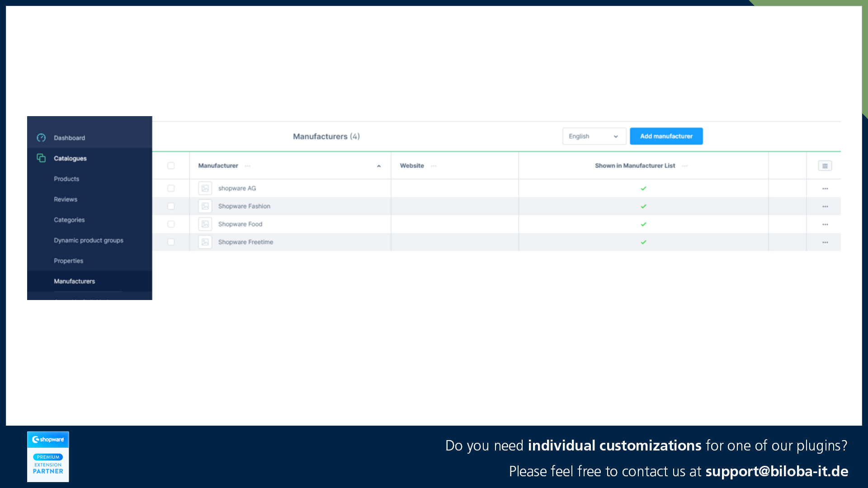
Task: Open Products menu entry
Action: [x=66, y=179]
